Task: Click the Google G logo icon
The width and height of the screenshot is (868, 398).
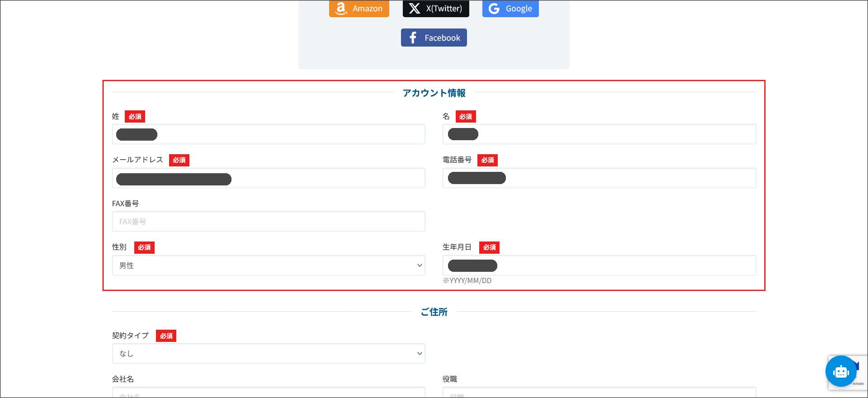Action: point(494,8)
